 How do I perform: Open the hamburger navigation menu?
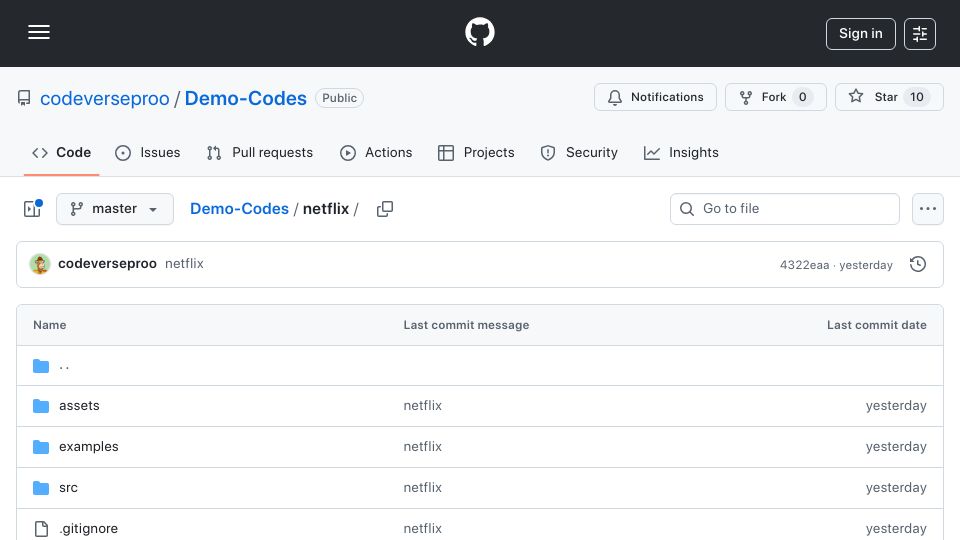[x=39, y=32]
